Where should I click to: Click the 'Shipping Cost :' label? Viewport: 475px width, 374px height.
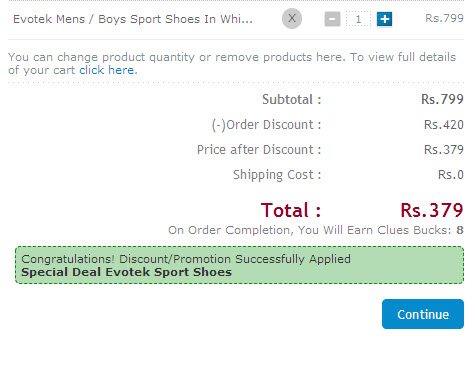(277, 175)
